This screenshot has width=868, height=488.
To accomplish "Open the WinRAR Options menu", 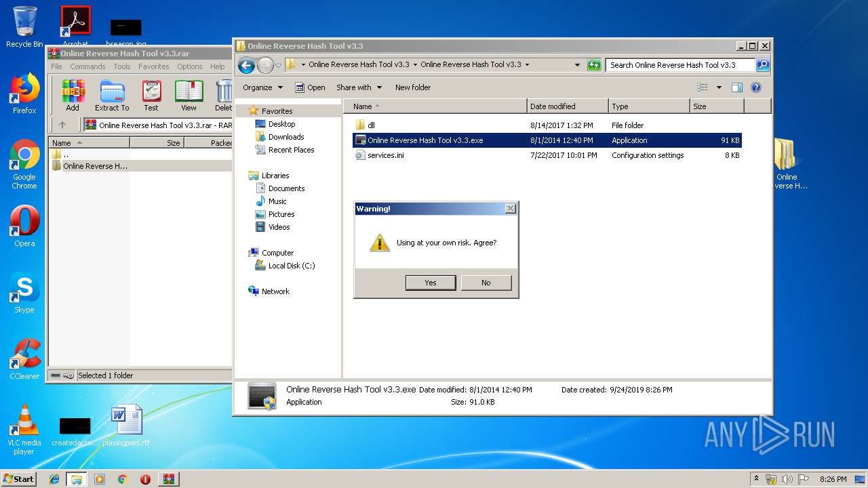I will click(x=190, y=66).
